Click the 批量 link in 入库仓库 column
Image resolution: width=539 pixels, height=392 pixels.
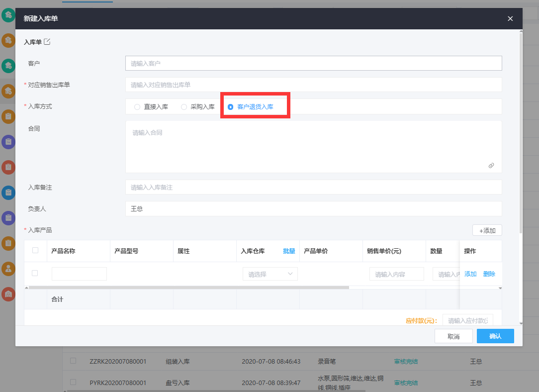coord(289,251)
